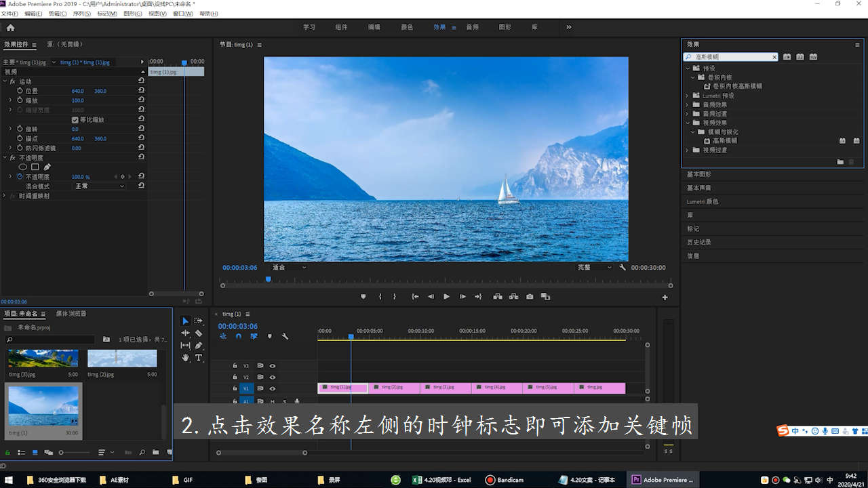Open the 适合 zoom level dropdown

(289, 267)
